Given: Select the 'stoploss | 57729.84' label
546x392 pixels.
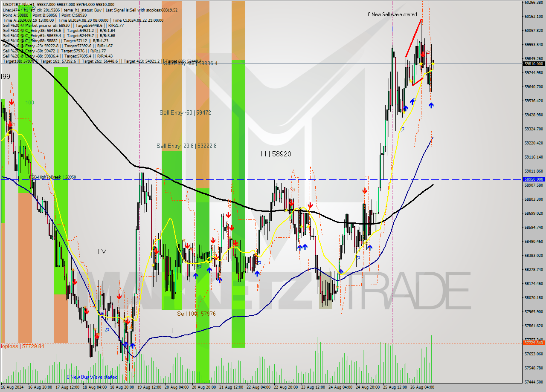Looking at the screenshot, I should pos(22,346).
